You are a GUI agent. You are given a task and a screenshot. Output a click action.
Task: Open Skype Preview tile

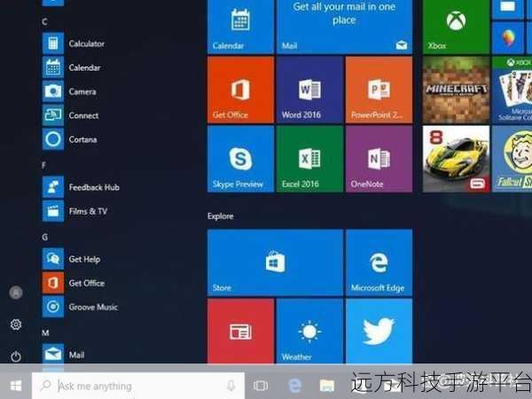click(240, 159)
